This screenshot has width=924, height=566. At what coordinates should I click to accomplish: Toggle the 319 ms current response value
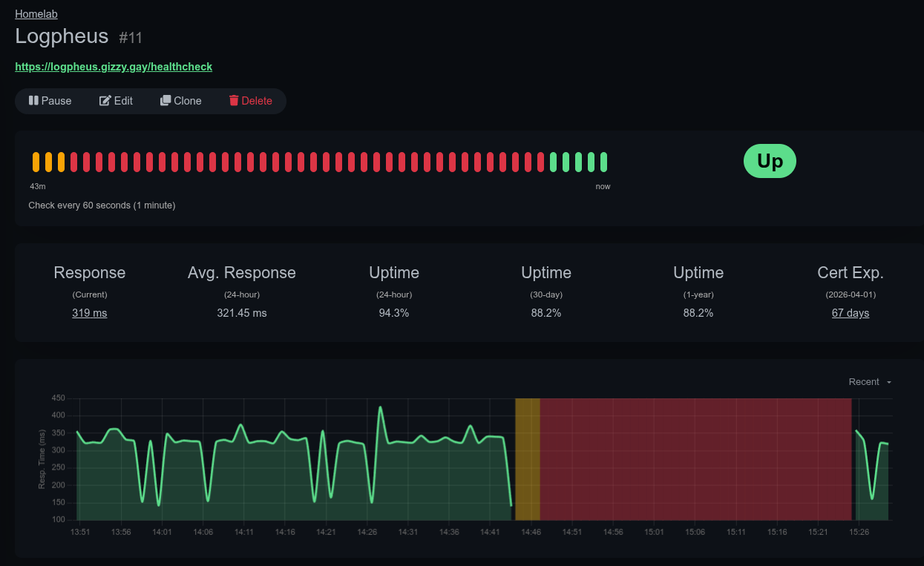89,313
